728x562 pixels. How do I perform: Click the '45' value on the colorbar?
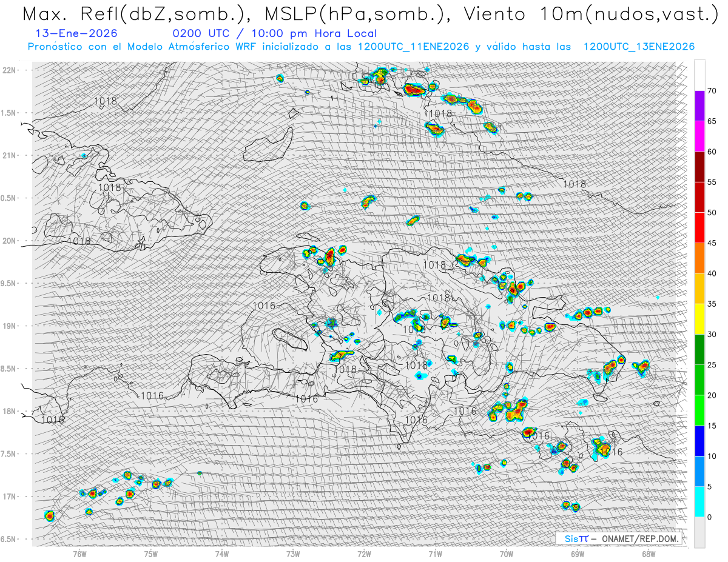(712, 243)
